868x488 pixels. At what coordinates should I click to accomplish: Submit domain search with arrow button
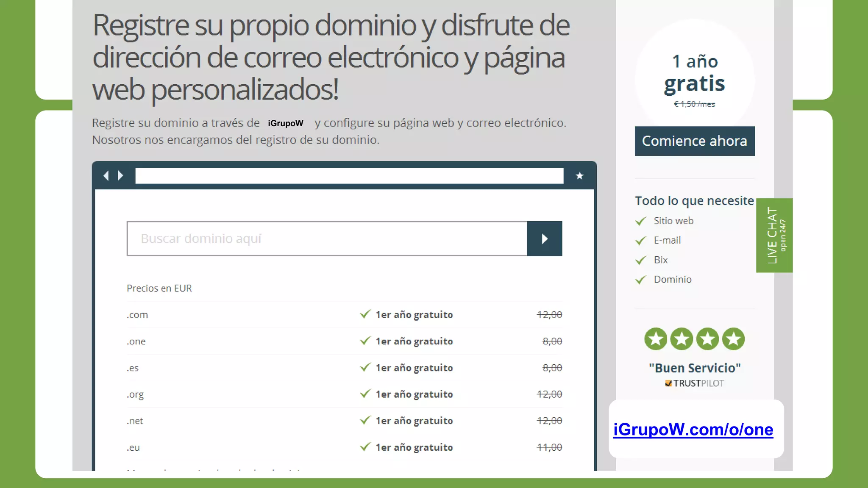pyautogui.click(x=545, y=238)
